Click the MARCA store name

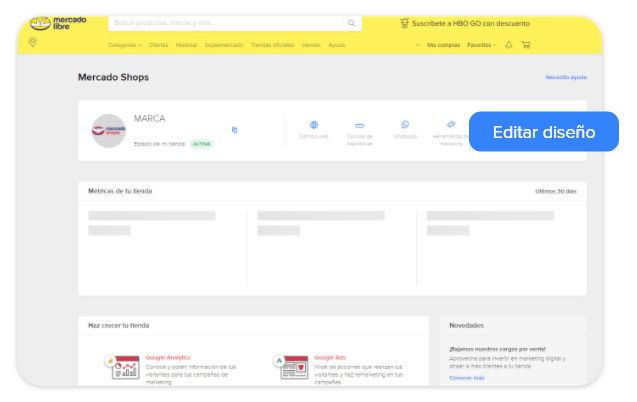[150, 119]
